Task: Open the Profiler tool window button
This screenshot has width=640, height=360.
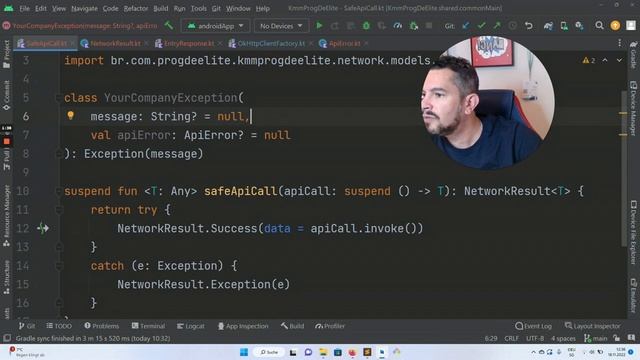Action: click(x=330, y=326)
